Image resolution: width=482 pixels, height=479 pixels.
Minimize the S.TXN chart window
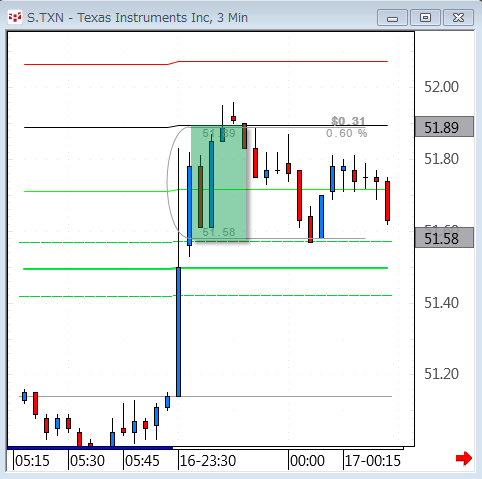(x=392, y=18)
